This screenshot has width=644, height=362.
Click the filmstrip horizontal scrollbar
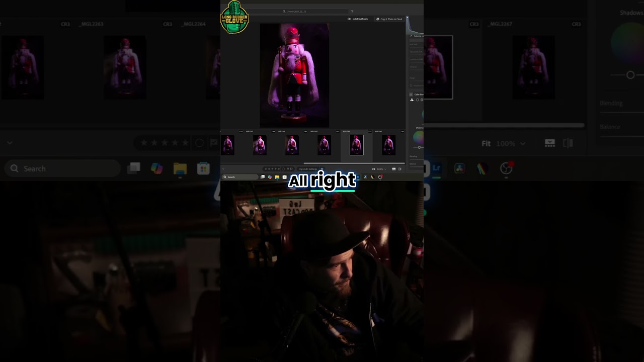click(x=354, y=163)
